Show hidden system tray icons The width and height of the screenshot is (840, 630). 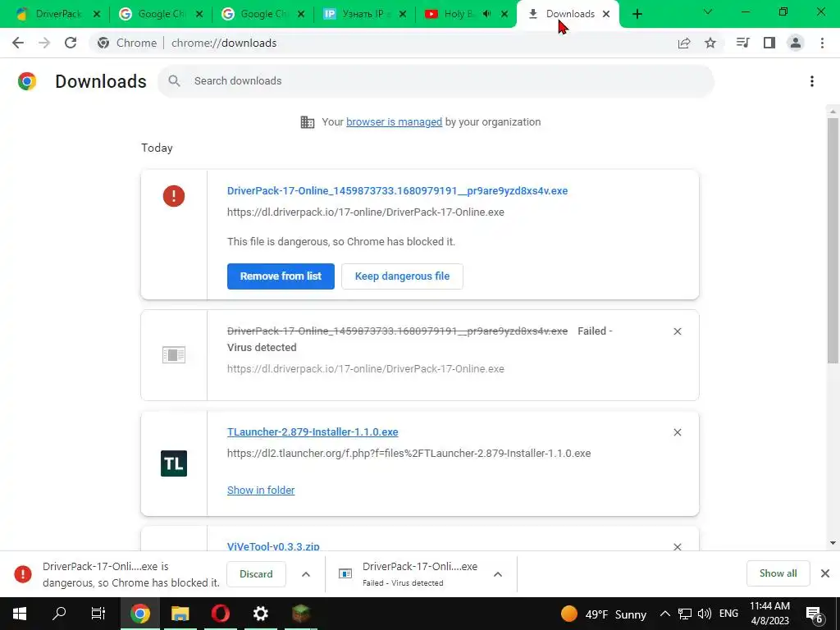[664, 614]
